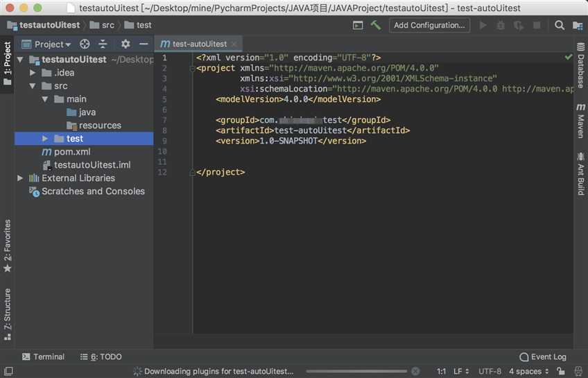Open the Z: Structure tool window

tap(7, 314)
